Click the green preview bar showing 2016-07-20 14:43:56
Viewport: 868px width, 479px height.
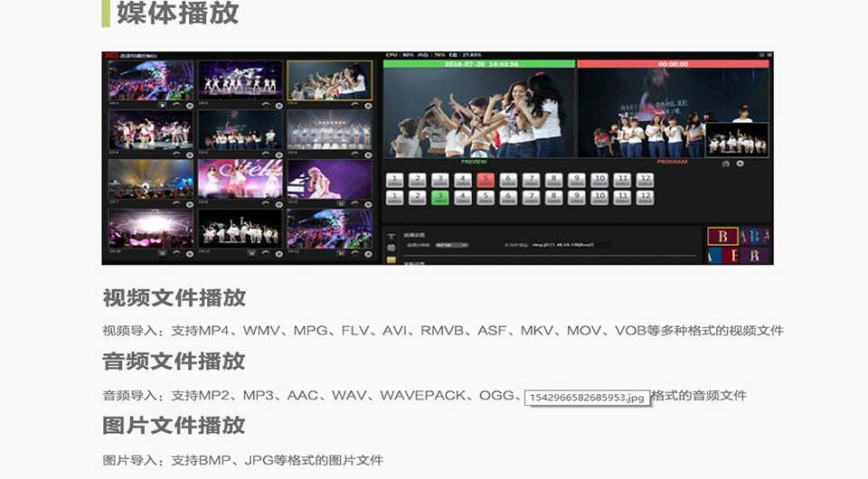point(479,64)
